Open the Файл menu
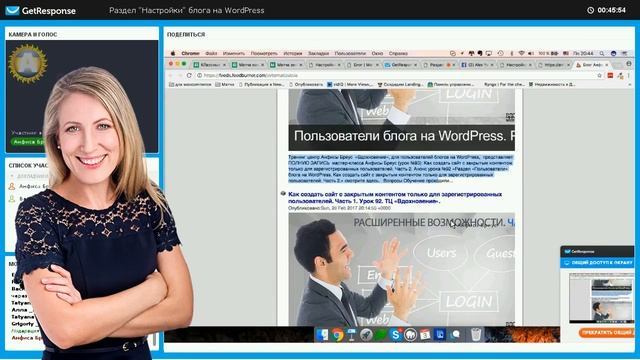This screenshot has height=360, width=640. pyautogui.click(x=211, y=53)
